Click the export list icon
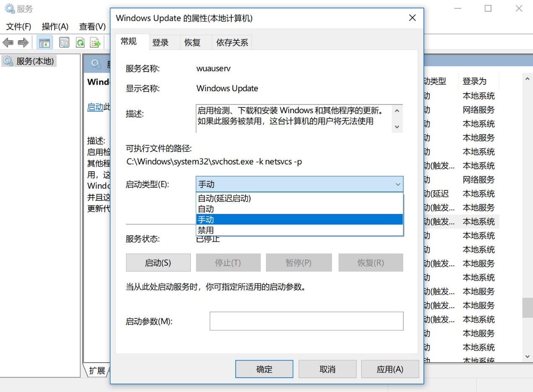The width and height of the screenshot is (533, 392). [x=95, y=42]
